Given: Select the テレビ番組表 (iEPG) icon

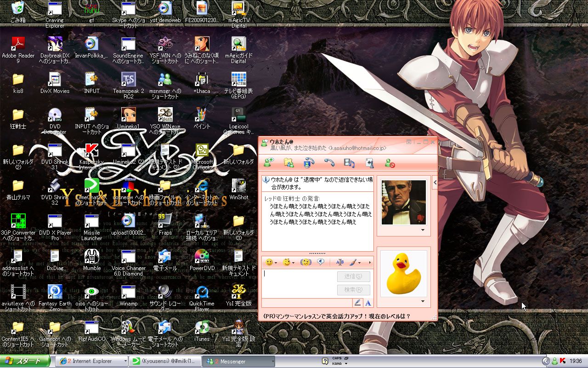Looking at the screenshot, I should [x=238, y=86].
